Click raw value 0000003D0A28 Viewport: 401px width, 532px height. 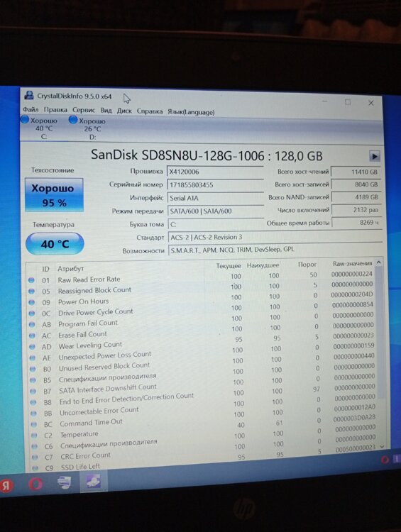354,417
